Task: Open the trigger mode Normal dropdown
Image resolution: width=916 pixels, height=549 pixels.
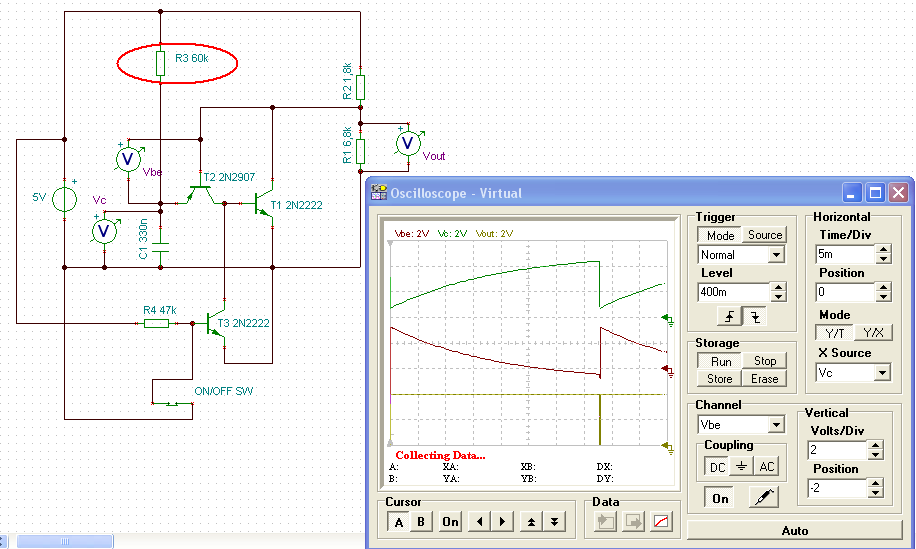Action: click(x=741, y=255)
